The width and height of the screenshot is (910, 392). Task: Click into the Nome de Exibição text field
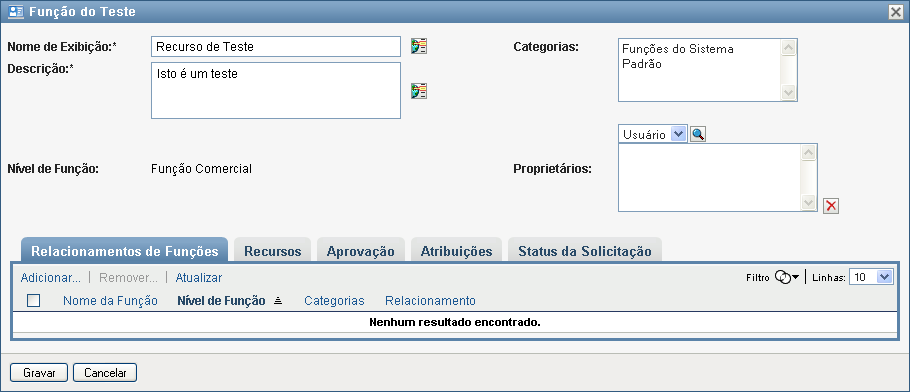click(276, 46)
